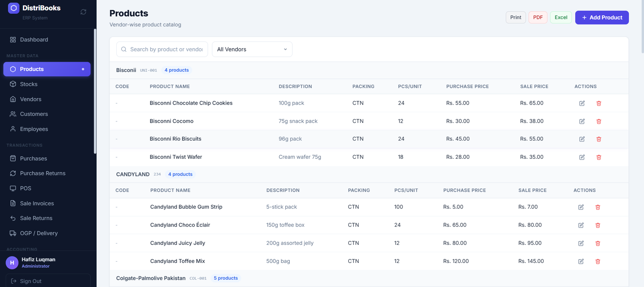Click the user avatar H icon
644x287 pixels.
pos(12,262)
